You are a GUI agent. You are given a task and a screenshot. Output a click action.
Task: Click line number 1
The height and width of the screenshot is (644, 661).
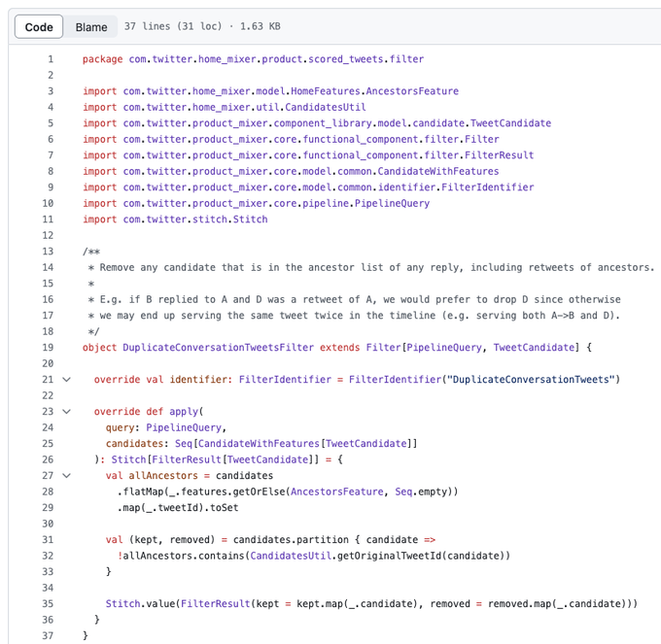[x=51, y=59]
